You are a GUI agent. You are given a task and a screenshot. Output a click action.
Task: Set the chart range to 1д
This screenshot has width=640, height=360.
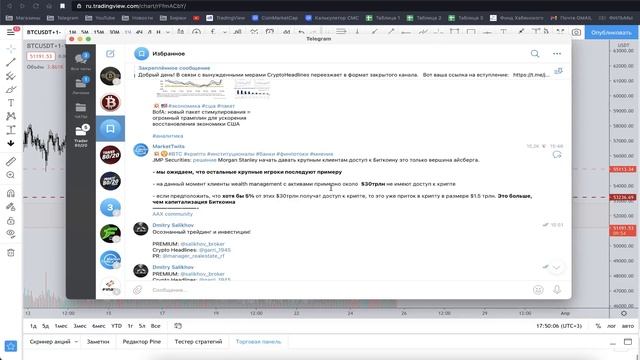33,326
